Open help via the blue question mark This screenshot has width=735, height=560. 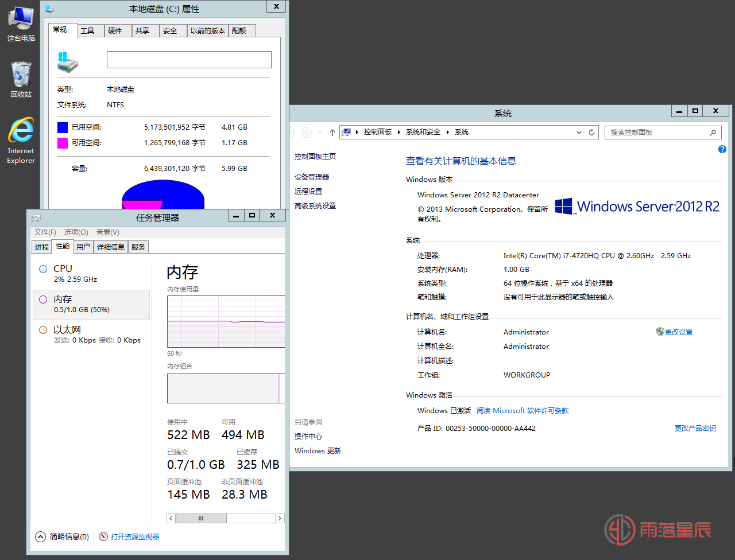coord(722,149)
